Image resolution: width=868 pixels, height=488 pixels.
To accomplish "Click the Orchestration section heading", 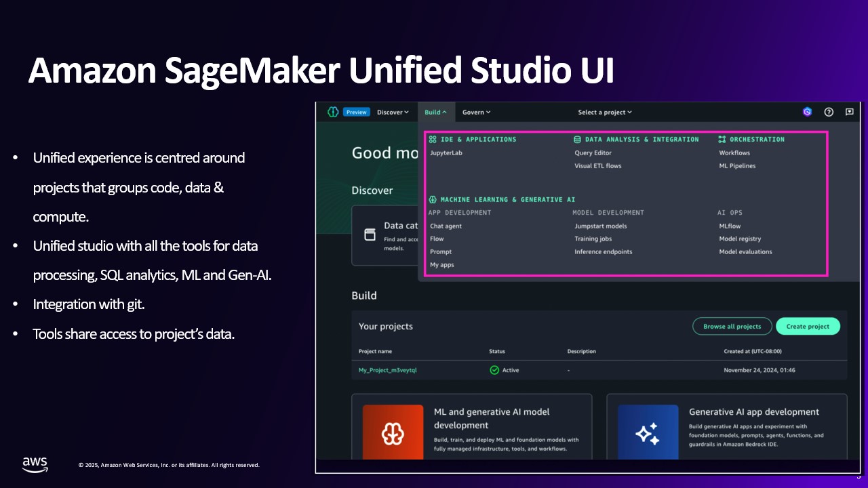I will point(757,140).
